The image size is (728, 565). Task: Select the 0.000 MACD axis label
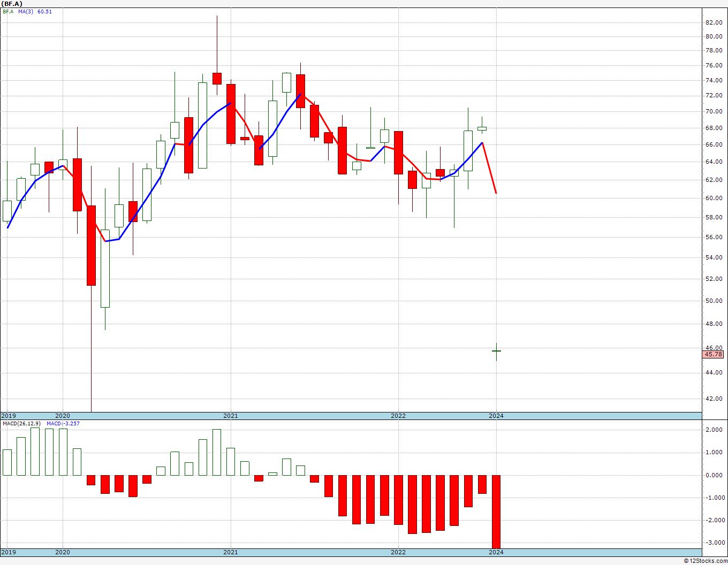coord(715,475)
